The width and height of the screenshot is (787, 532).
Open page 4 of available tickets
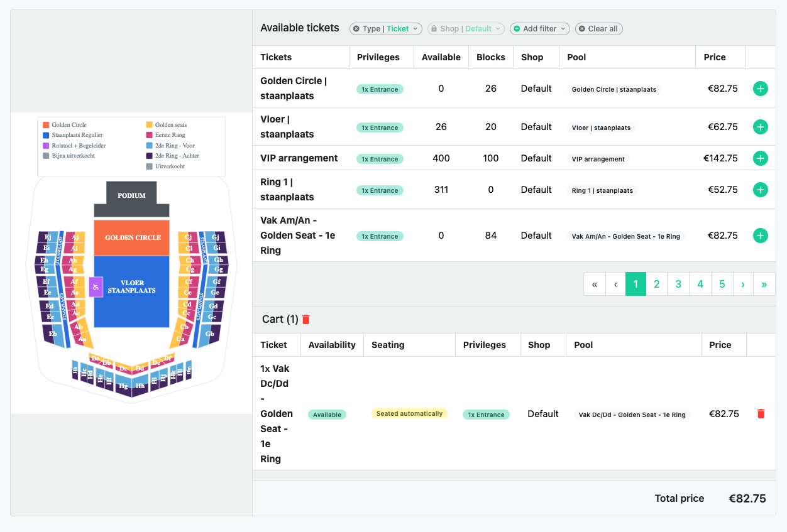pyautogui.click(x=700, y=284)
